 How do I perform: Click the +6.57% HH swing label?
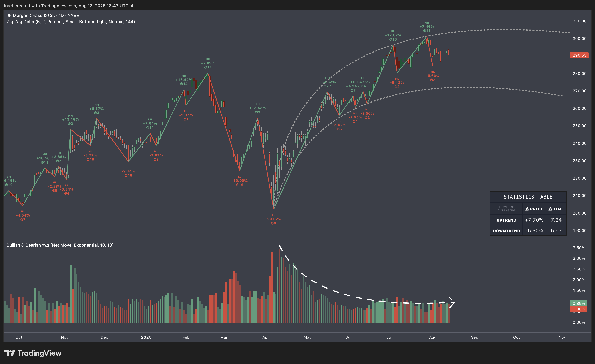(x=96, y=109)
